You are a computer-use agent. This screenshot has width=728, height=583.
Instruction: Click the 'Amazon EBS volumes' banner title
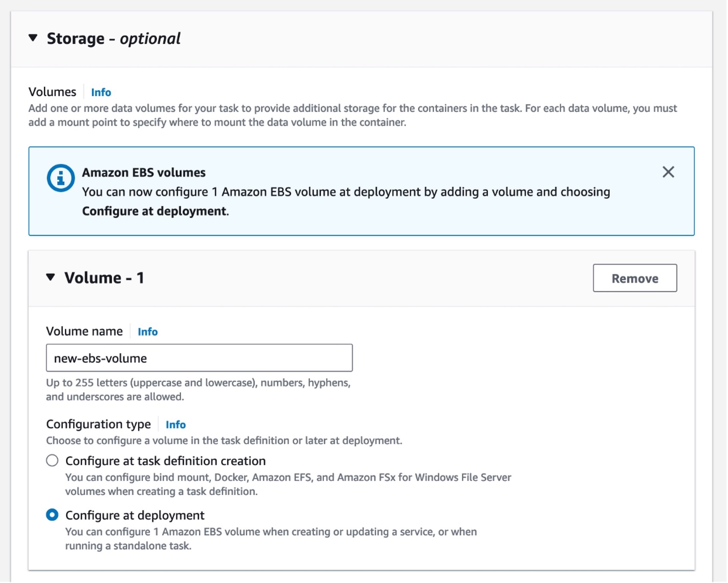tap(144, 172)
